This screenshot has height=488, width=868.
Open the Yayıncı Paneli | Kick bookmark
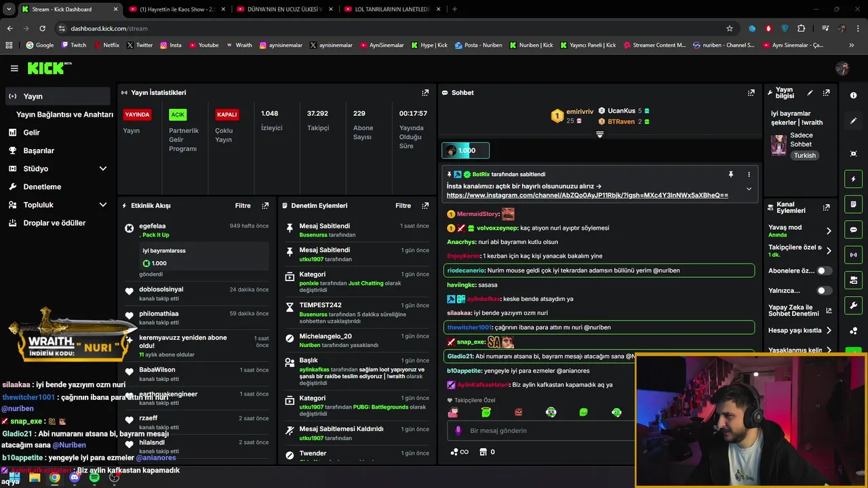click(x=588, y=45)
